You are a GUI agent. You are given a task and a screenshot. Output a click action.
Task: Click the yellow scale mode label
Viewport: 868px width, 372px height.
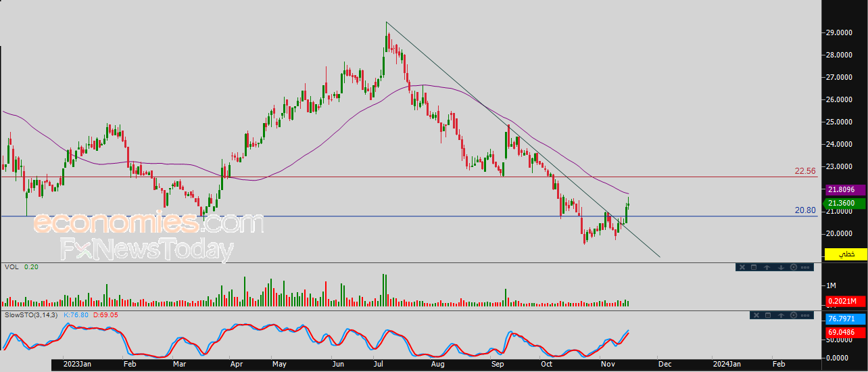(844, 254)
